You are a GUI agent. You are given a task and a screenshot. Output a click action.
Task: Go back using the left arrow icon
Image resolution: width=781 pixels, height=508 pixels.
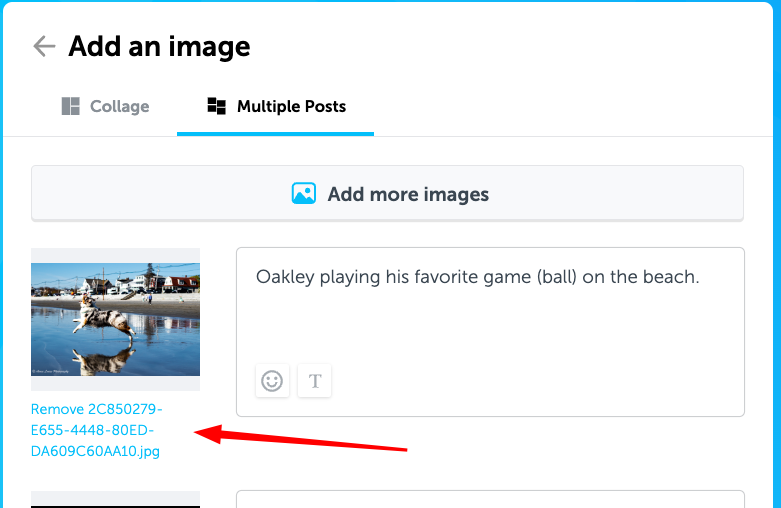(x=44, y=46)
